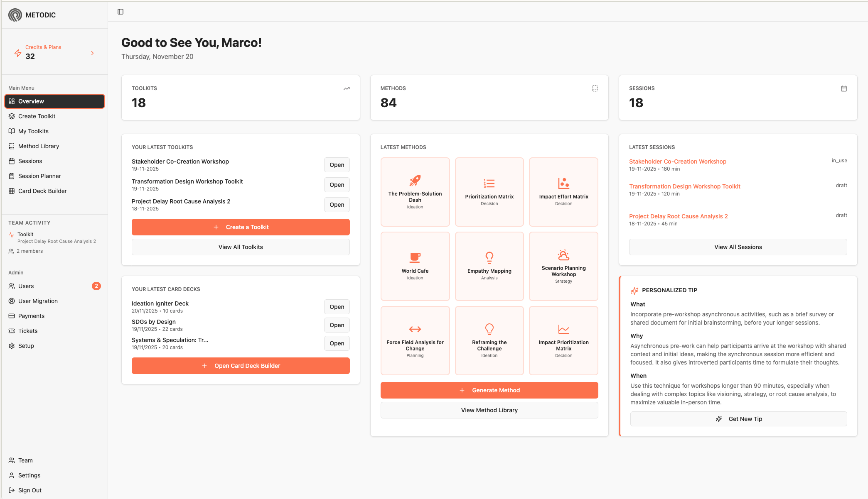Screen dimensions: 868x499
Task: Click the Create a Toolkit button
Action: tap(241, 227)
